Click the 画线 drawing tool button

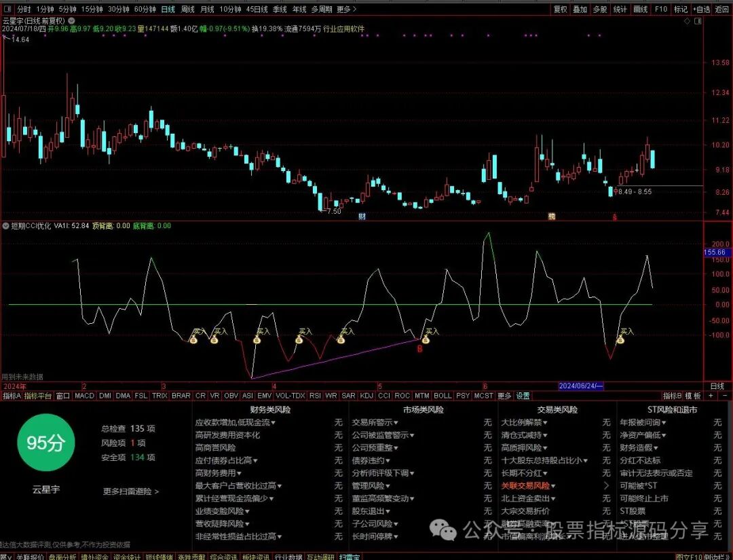point(641,10)
